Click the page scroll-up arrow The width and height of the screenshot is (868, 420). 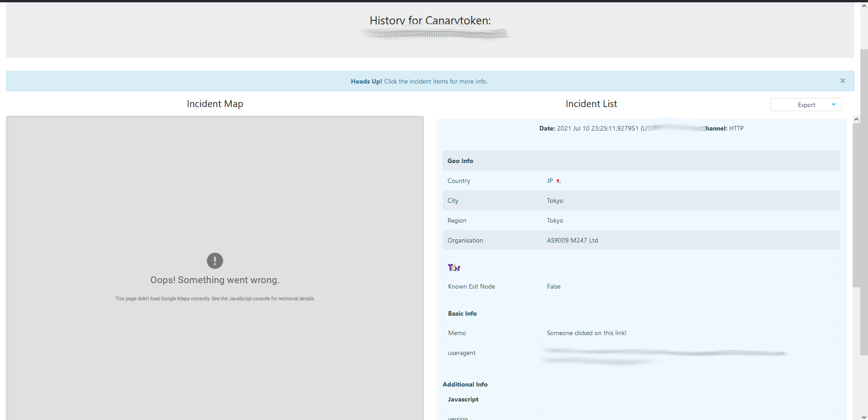[x=864, y=5]
